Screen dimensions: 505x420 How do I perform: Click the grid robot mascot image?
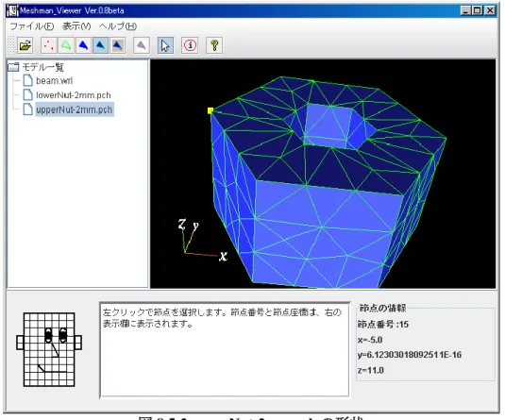(x=49, y=349)
